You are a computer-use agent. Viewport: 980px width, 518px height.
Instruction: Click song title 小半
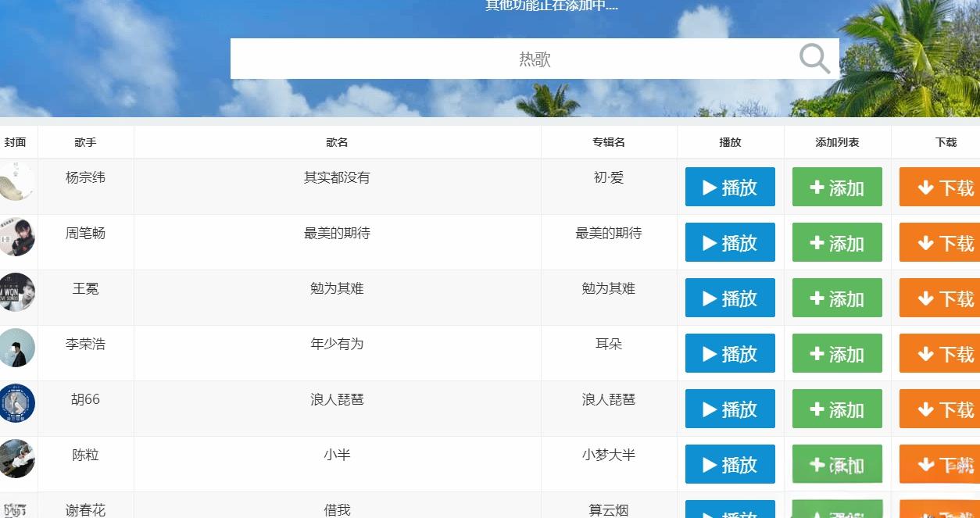337,455
